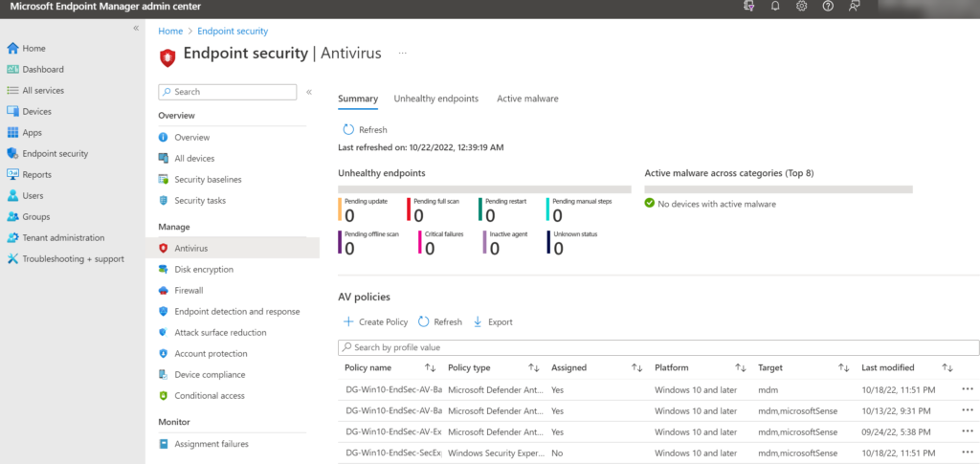The image size is (980, 464).
Task: Open the help question mark icon
Action: [x=828, y=7]
